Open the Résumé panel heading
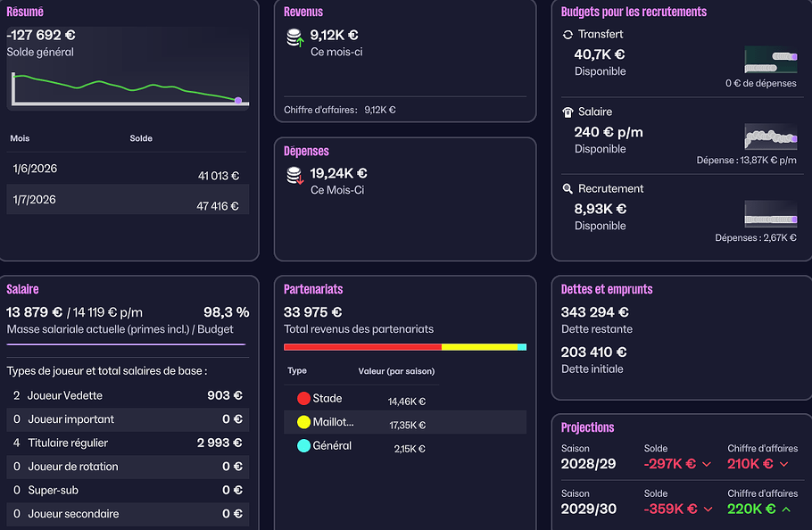Viewport: 812px width, 530px height. point(25,12)
